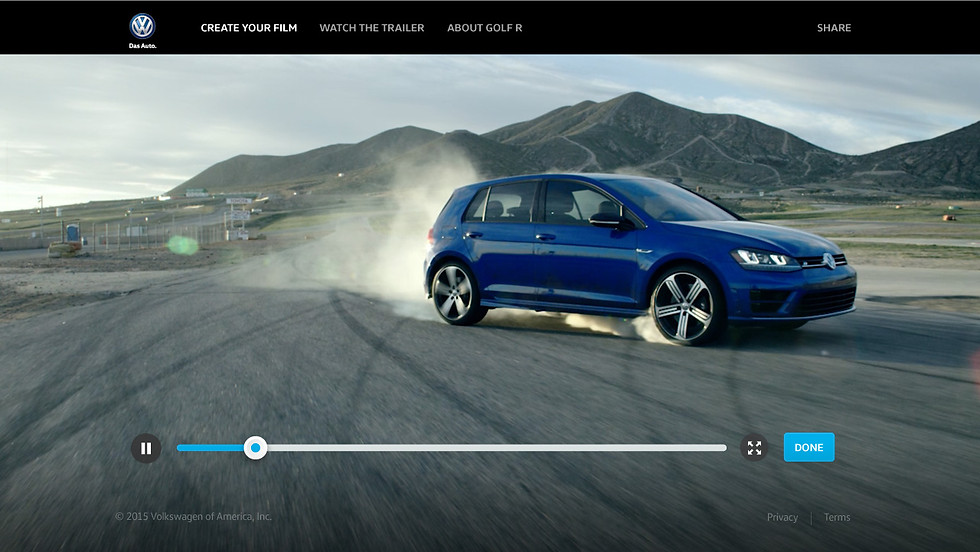Open the Privacy link
The height and width of the screenshot is (552, 980).
click(x=782, y=518)
